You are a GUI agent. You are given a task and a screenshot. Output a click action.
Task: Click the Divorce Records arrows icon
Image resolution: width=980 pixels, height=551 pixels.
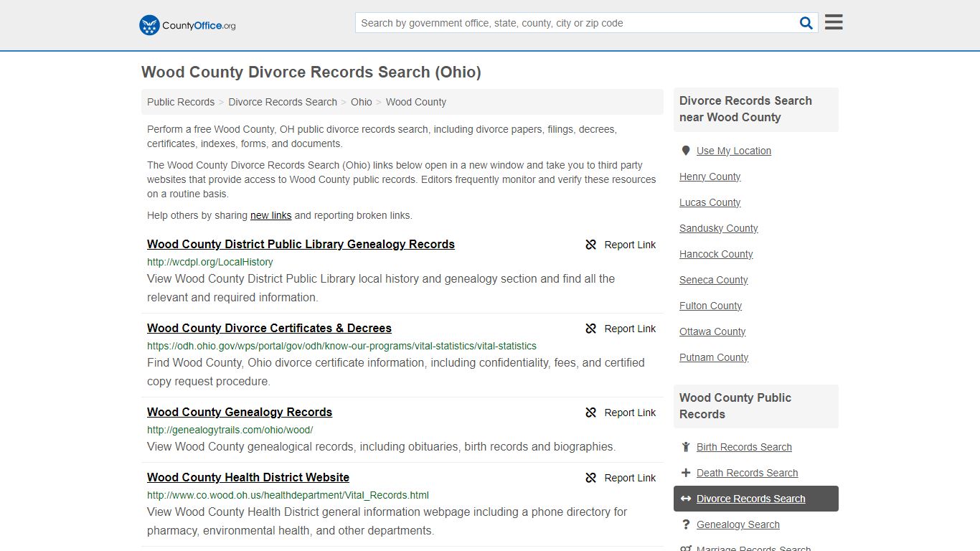[x=686, y=499]
